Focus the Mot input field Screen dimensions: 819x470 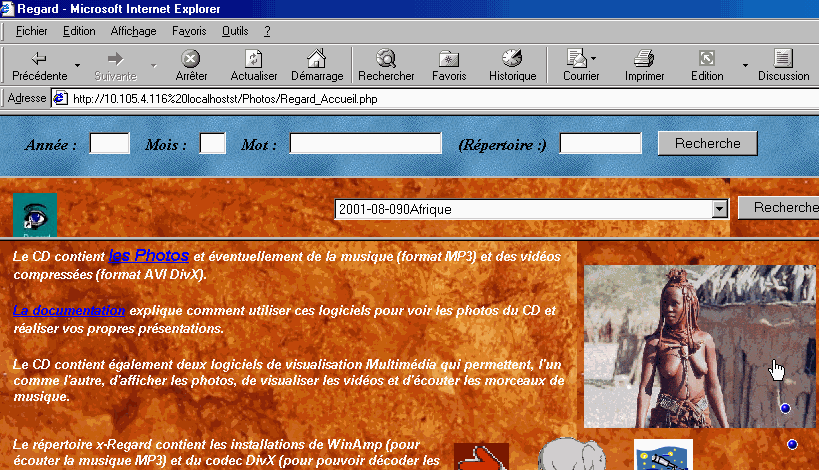point(366,143)
